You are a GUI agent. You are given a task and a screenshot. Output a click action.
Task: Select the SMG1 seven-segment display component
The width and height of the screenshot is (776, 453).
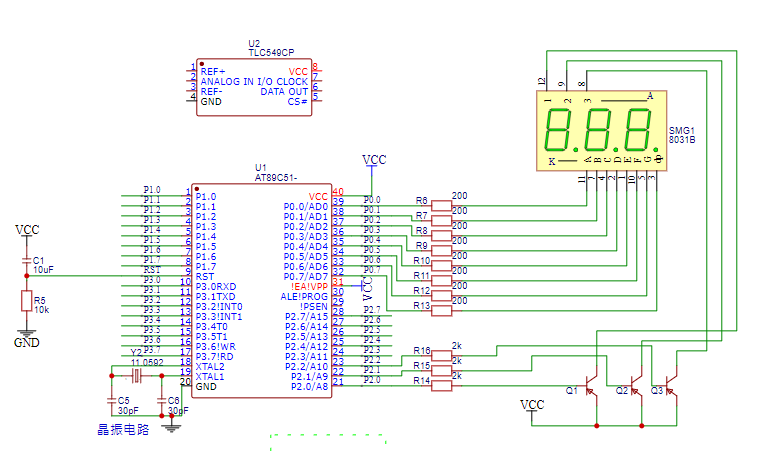pyautogui.click(x=601, y=131)
